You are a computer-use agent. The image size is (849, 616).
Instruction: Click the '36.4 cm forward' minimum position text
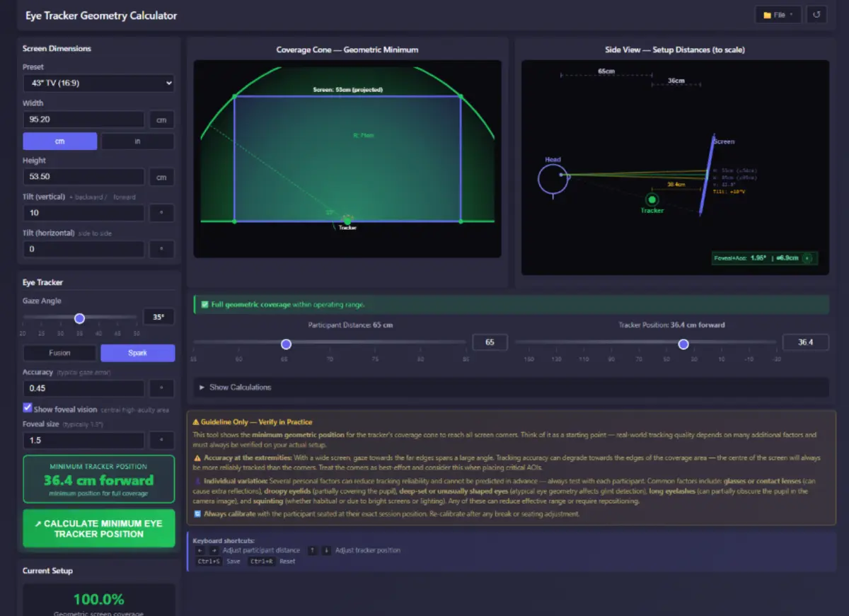tap(98, 480)
